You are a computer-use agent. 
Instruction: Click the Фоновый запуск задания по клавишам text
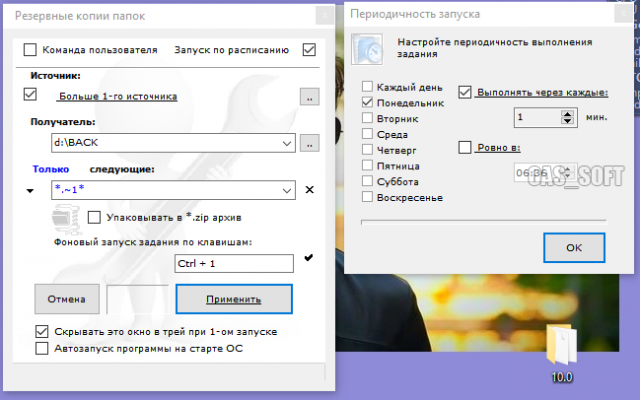coord(153,242)
